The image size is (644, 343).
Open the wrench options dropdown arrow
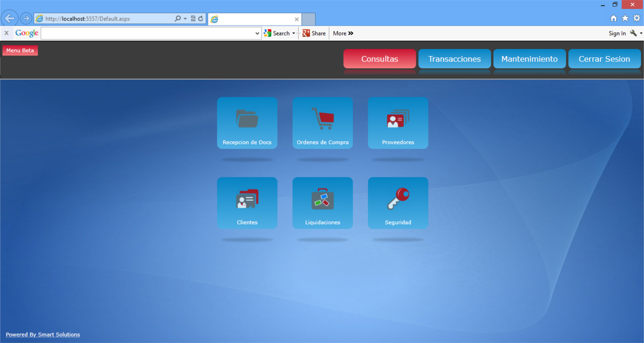(x=641, y=33)
